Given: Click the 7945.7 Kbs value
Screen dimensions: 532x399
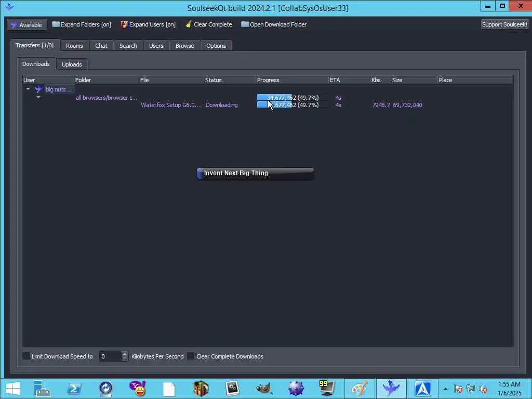Looking at the screenshot, I should [x=381, y=105].
